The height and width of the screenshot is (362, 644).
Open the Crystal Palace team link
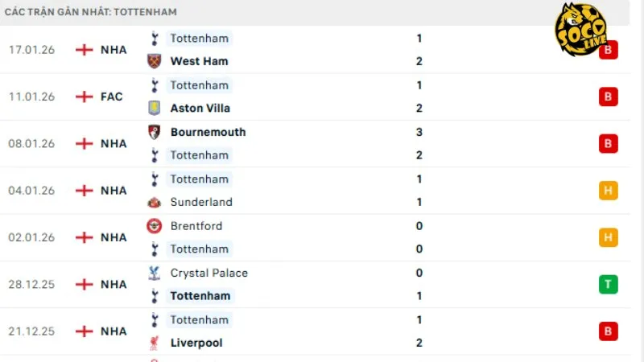tap(208, 273)
